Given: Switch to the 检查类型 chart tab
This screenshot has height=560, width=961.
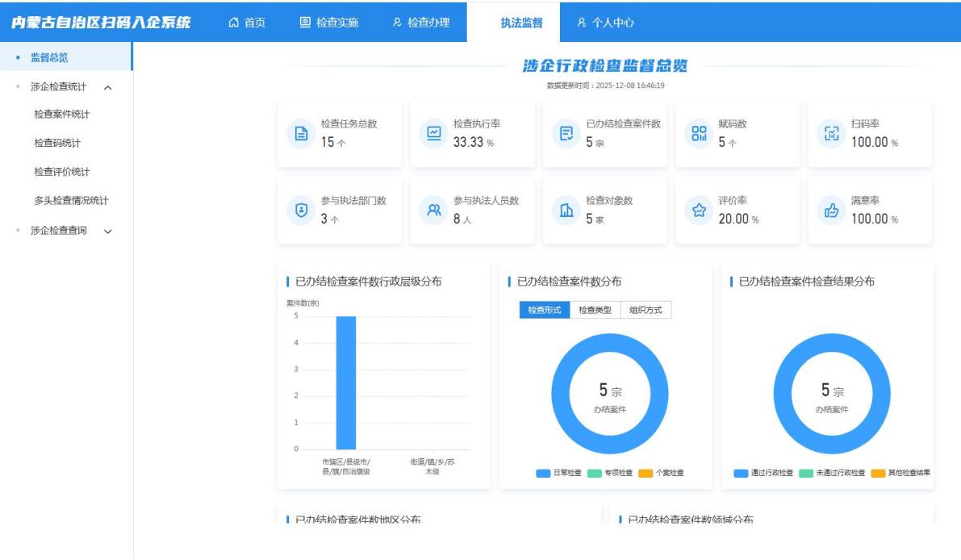Looking at the screenshot, I should pyautogui.click(x=595, y=311).
